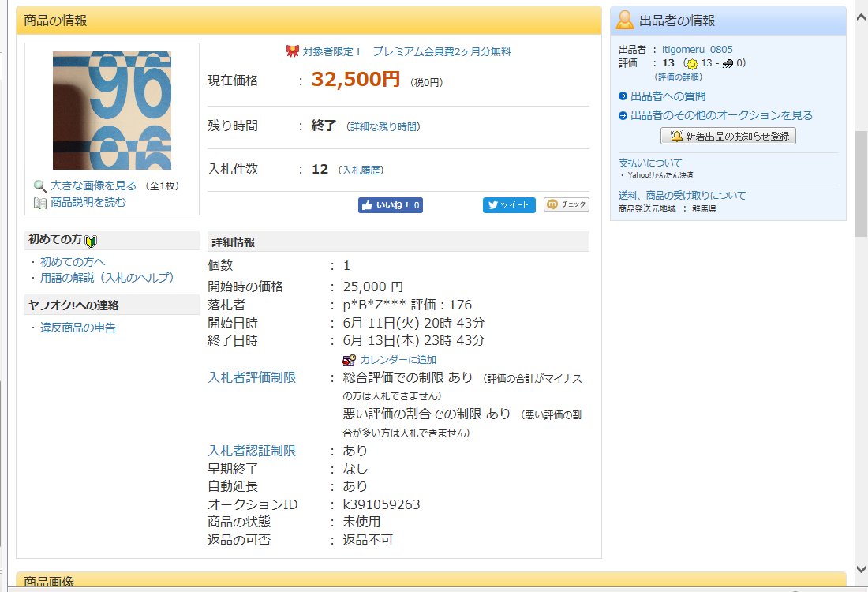This screenshot has width=868, height=592.
Task: Click 返品不可 return policy value
Action: [x=368, y=540]
